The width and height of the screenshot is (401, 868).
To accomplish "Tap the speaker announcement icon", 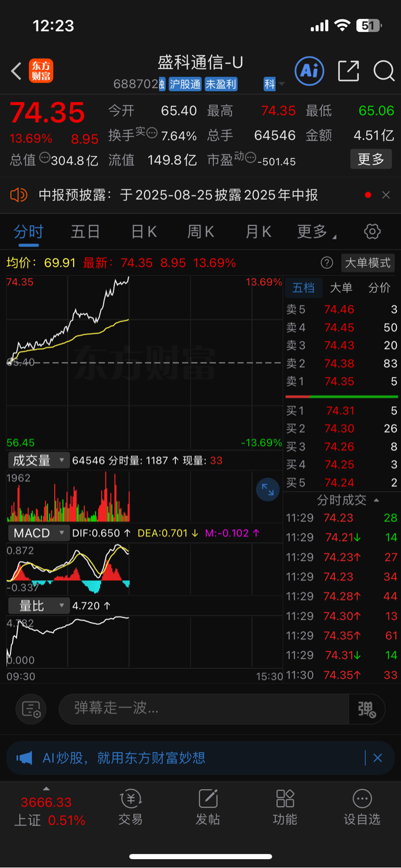I will [x=18, y=195].
